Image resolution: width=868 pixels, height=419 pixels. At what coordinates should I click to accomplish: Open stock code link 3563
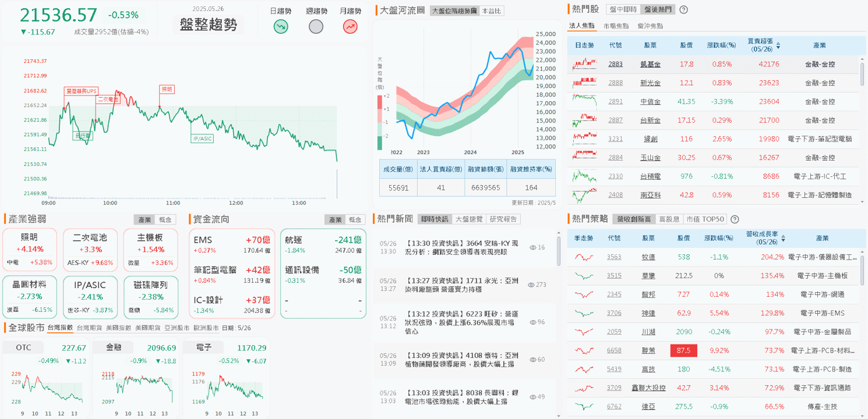(614, 257)
